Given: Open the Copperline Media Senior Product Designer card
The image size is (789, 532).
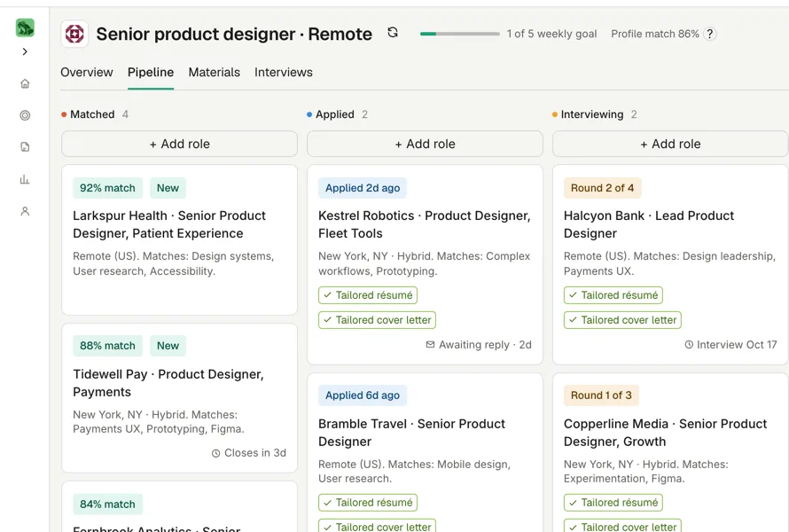Looking at the screenshot, I should tap(670, 452).
